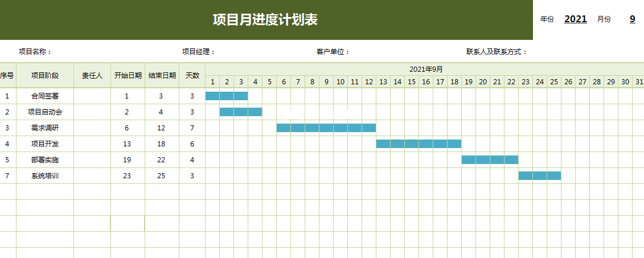Click the 需求调研 stage cell

[45, 128]
